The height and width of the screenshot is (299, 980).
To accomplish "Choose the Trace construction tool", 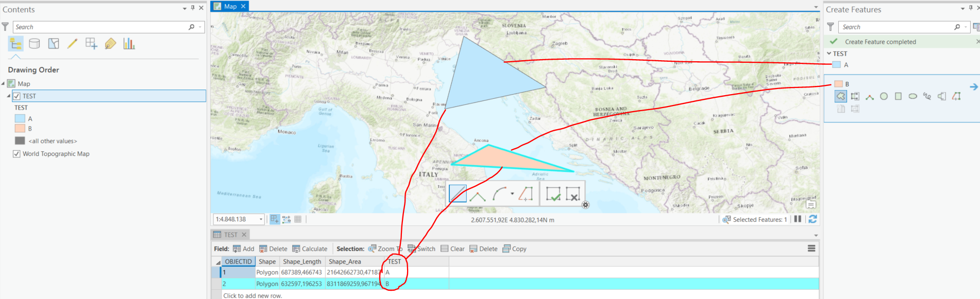I will coord(956,96).
